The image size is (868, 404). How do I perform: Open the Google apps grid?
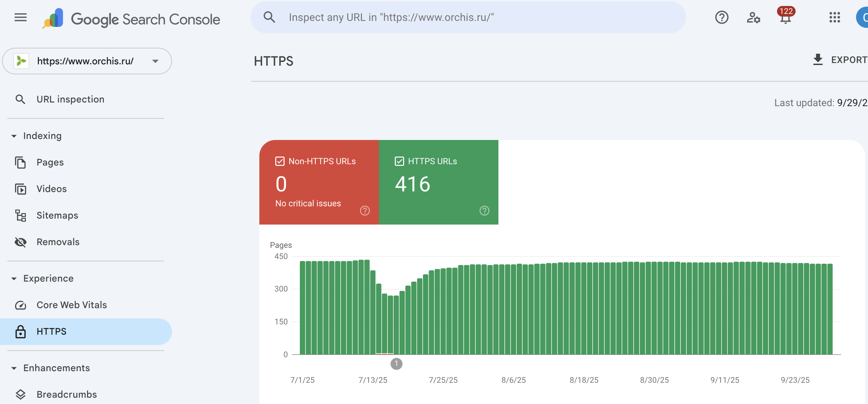834,18
